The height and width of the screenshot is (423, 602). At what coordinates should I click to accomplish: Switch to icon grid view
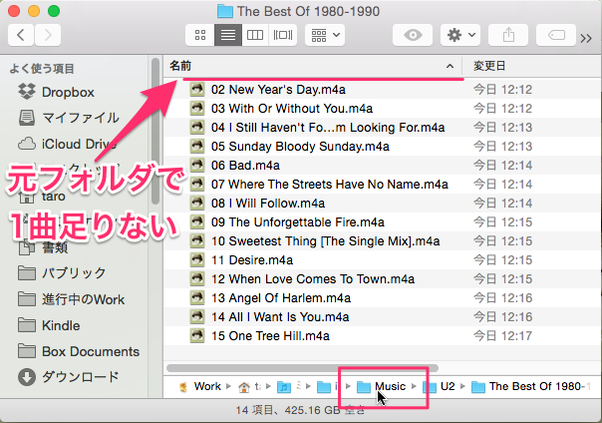pyautogui.click(x=200, y=35)
